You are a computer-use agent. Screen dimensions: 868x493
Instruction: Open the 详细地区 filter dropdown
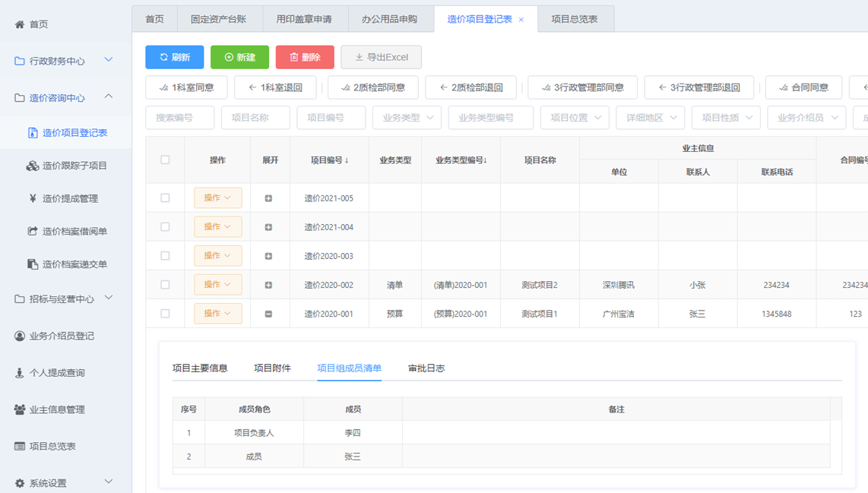[651, 117]
